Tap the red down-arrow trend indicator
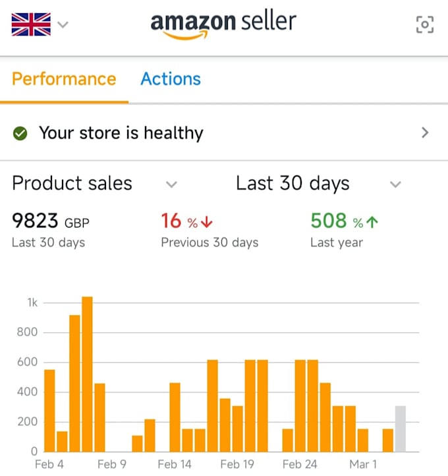The width and height of the screenshot is (448, 476). (207, 222)
